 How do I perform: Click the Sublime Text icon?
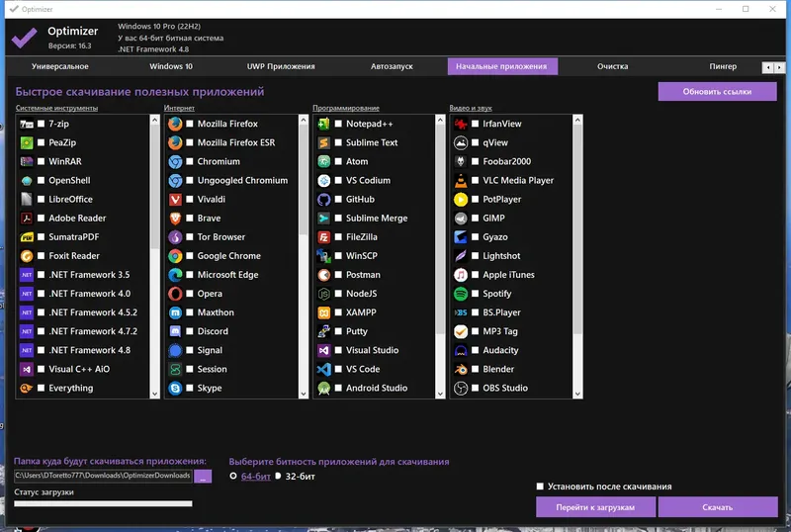pyautogui.click(x=324, y=142)
